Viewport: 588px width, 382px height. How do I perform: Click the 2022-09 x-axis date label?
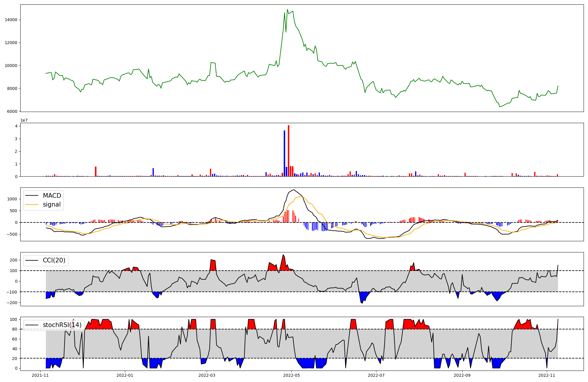pos(462,375)
